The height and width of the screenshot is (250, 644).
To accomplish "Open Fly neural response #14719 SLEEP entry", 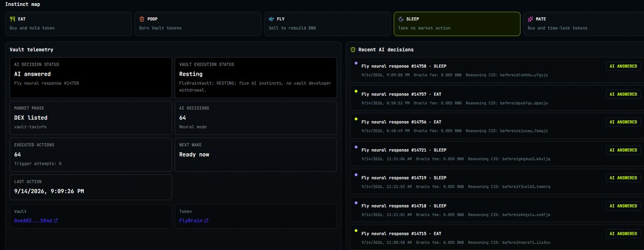I will click(496, 182).
